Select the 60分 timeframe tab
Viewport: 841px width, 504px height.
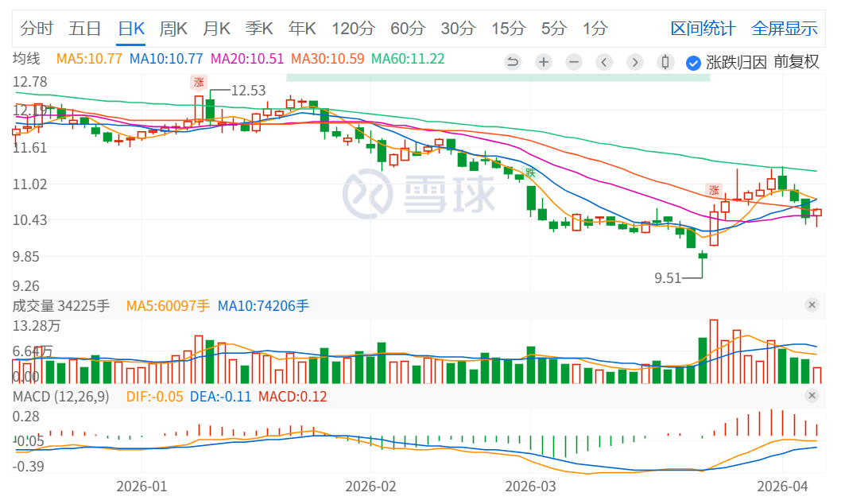click(x=408, y=29)
